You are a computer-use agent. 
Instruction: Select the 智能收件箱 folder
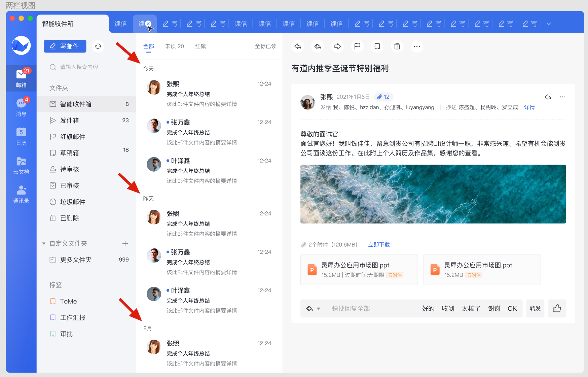pos(86,104)
